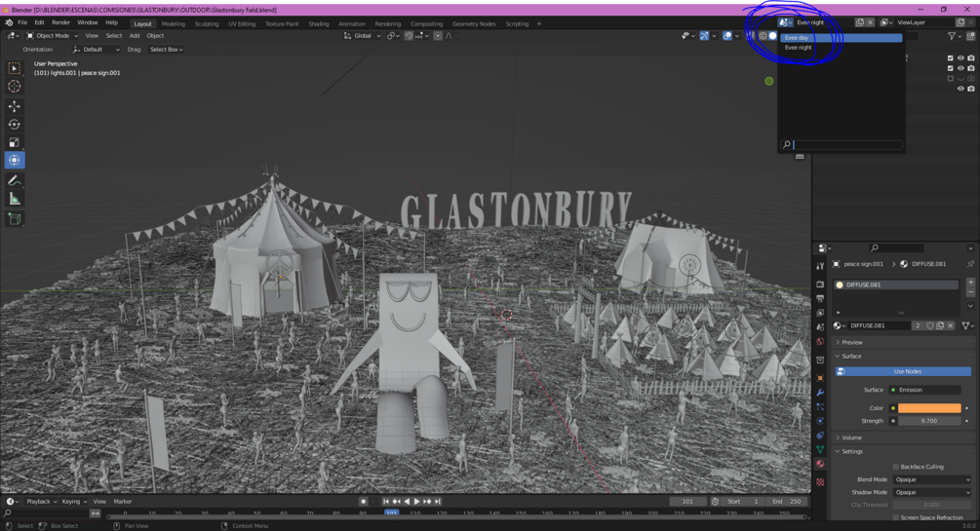980x531 pixels.
Task: Choose Evee day scene from list
Action: (x=841, y=37)
